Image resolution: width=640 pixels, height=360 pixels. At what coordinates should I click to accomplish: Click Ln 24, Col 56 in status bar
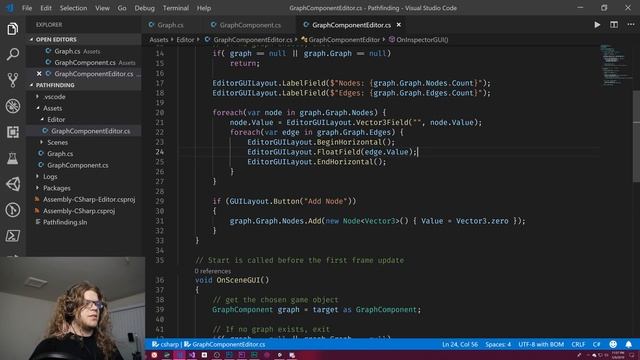460,344
